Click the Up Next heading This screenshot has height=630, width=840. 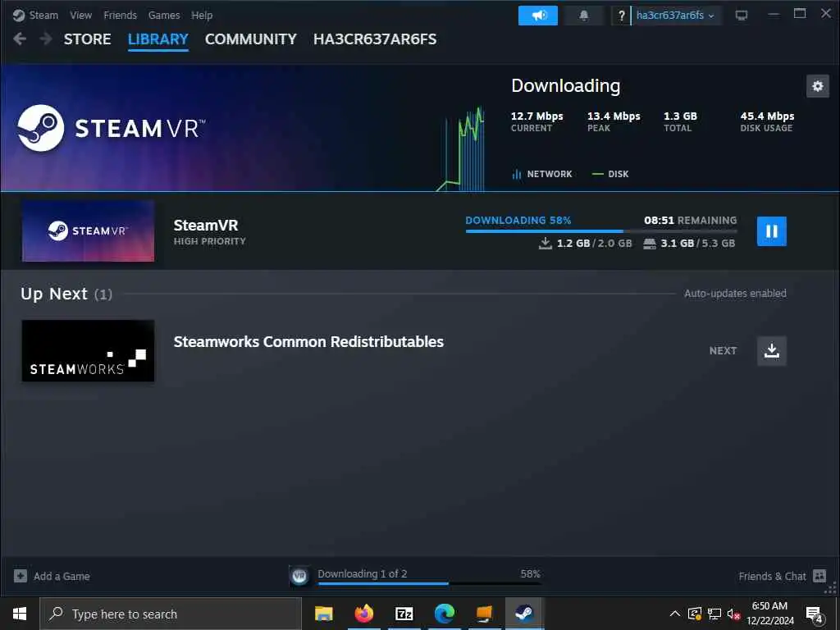pyautogui.click(x=66, y=294)
